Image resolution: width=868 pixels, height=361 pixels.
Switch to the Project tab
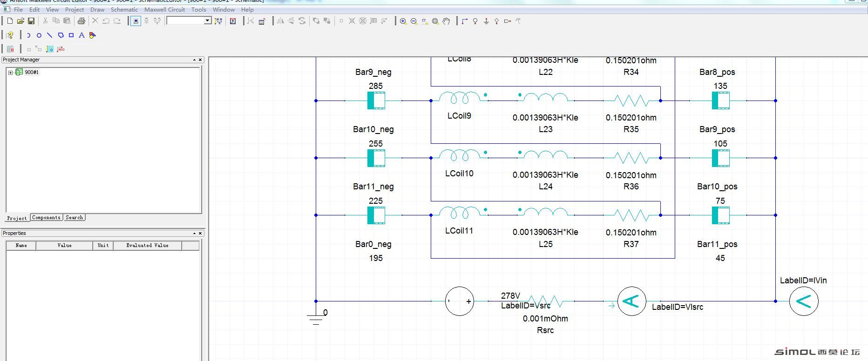[x=17, y=218]
